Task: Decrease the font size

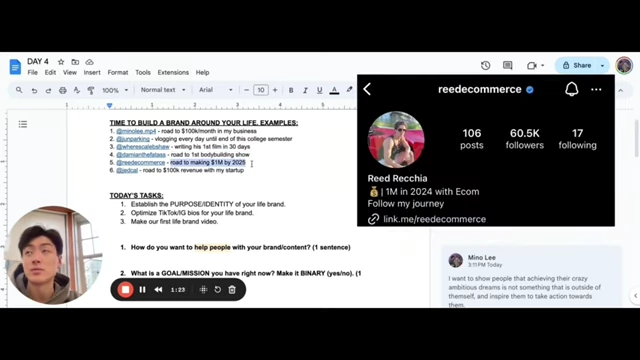Action: [x=247, y=90]
